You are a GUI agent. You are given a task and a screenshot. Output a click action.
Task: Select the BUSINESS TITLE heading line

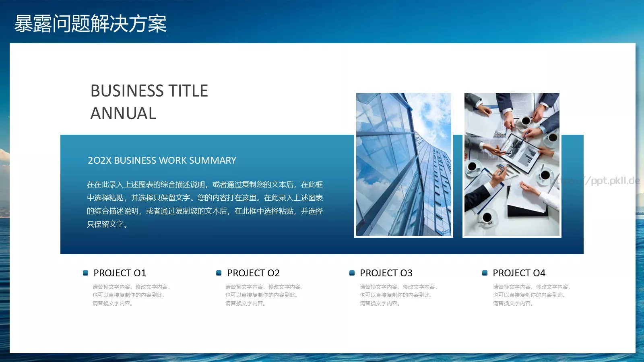[149, 91]
